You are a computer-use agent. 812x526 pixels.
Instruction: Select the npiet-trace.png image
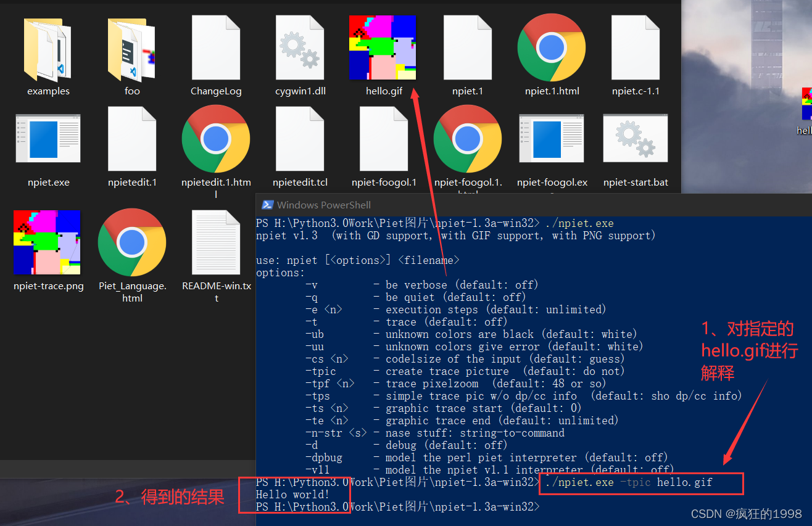(x=48, y=242)
